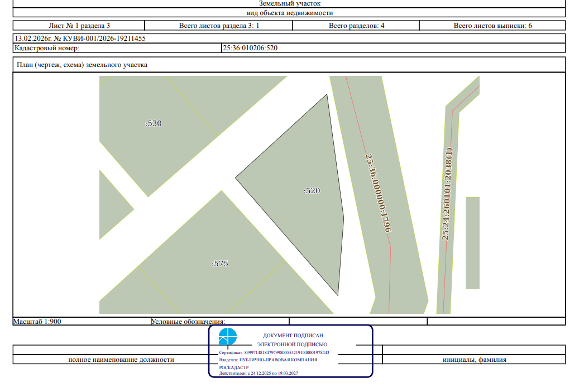This screenshot has height=392, width=584.
Task: Click 'Всего листов раздела 3: 1' cell
Action: [219, 25]
